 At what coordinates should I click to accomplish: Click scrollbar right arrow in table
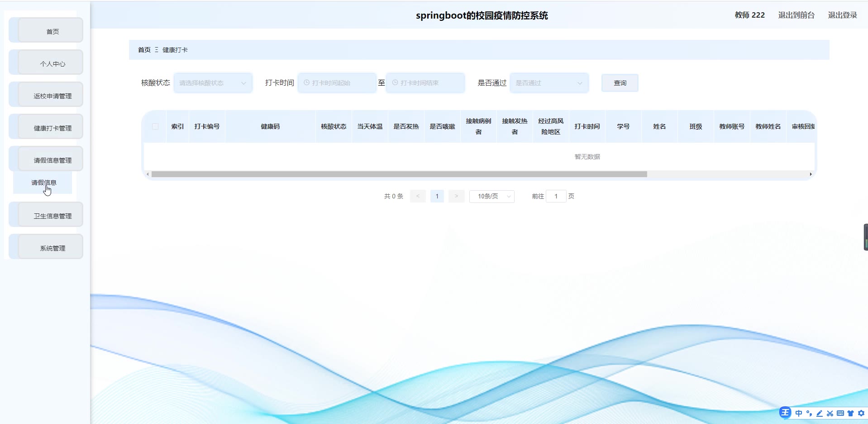(811, 174)
